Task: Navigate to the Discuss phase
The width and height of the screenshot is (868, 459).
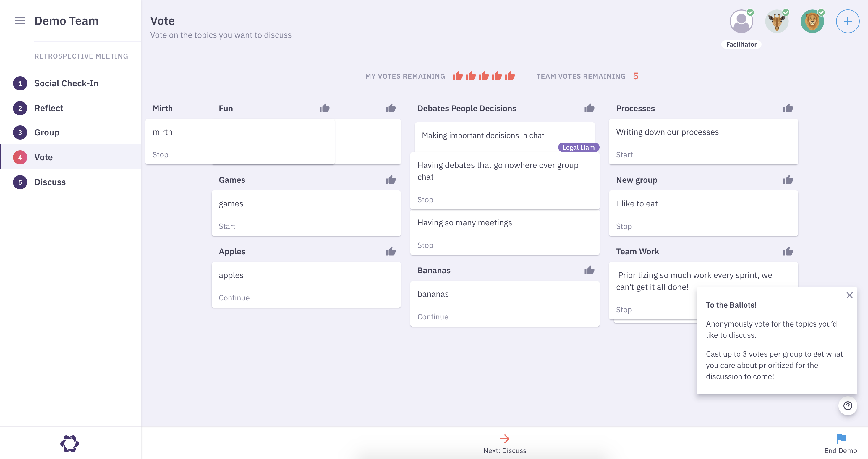Action: [50, 182]
